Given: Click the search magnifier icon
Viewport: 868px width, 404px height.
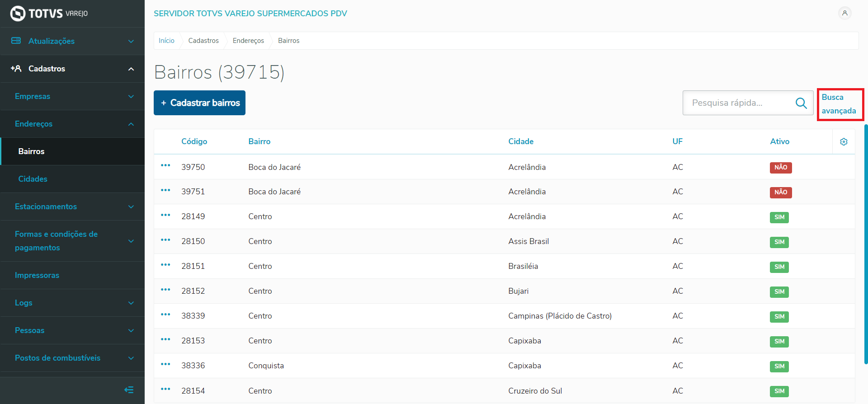Looking at the screenshot, I should pos(801,103).
